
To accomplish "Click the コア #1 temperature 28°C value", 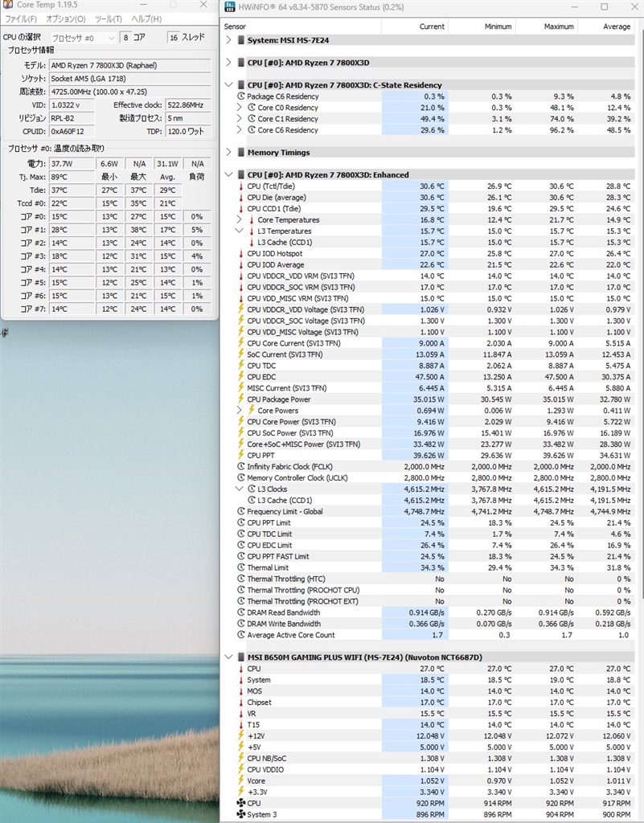I will [72, 230].
